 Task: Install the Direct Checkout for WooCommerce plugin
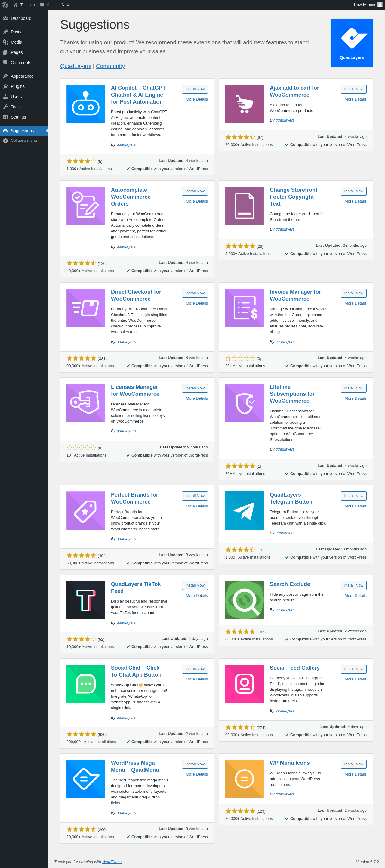click(195, 293)
